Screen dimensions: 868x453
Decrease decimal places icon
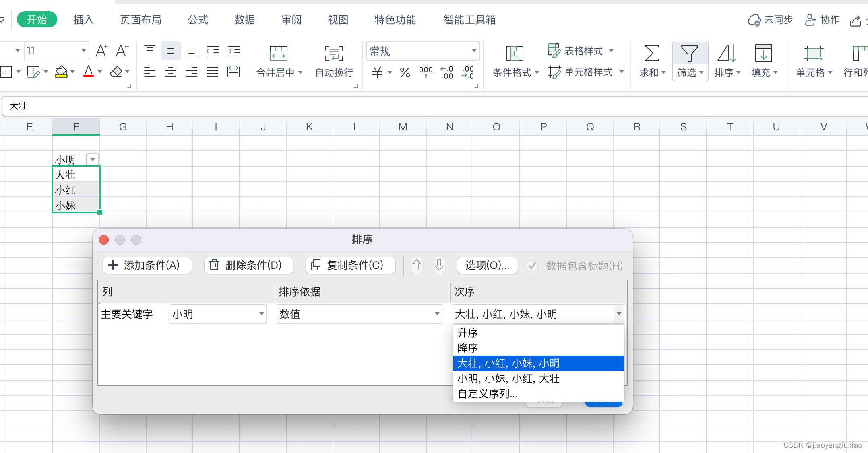coord(468,72)
